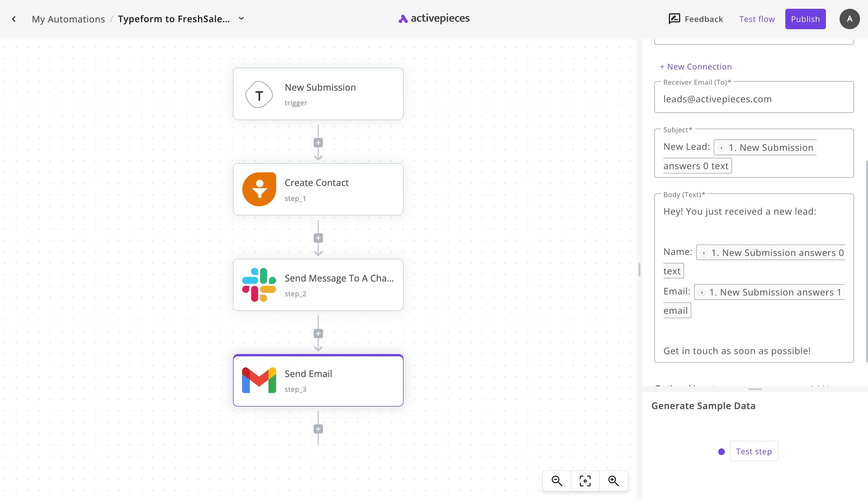Click the "Hey! You just received a new lead:" text

click(740, 212)
